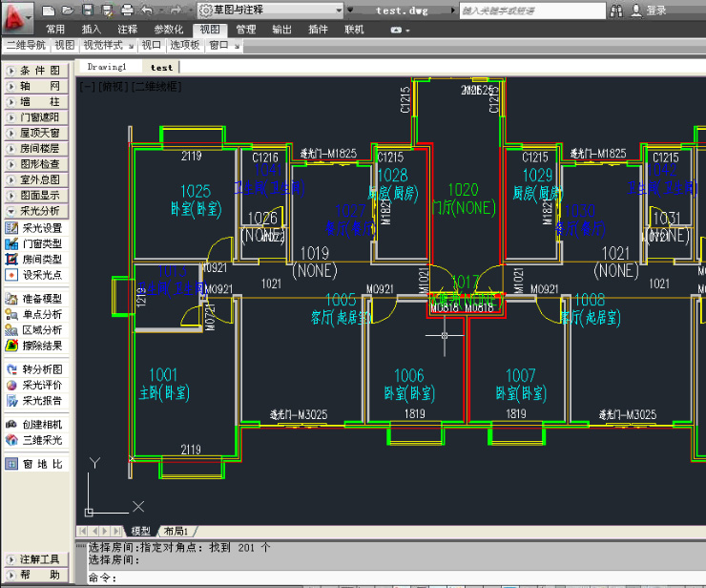Click 登录 to sign in
706x588 pixels.
pyautogui.click(x=656, y=10)
